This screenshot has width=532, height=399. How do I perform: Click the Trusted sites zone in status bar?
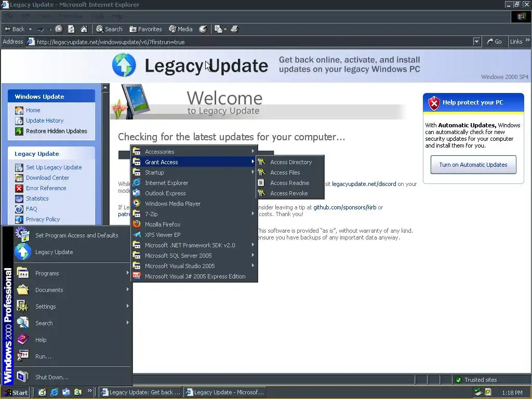476,380
